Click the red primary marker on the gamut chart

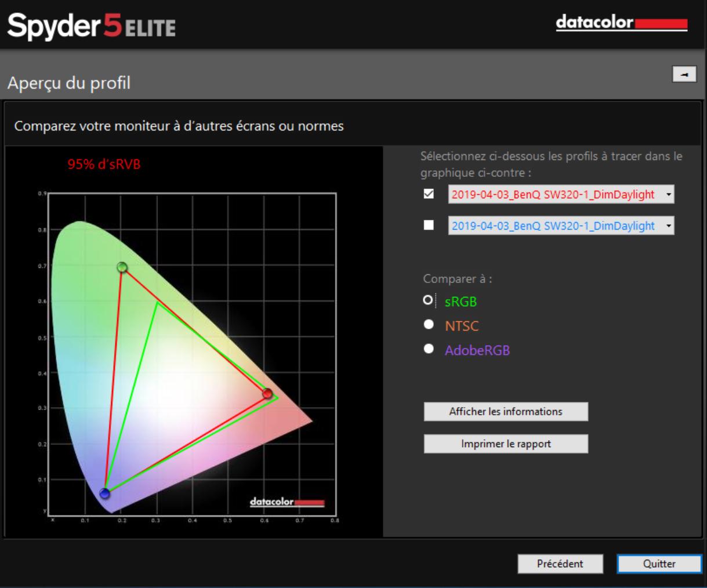[x=267, y=394]
